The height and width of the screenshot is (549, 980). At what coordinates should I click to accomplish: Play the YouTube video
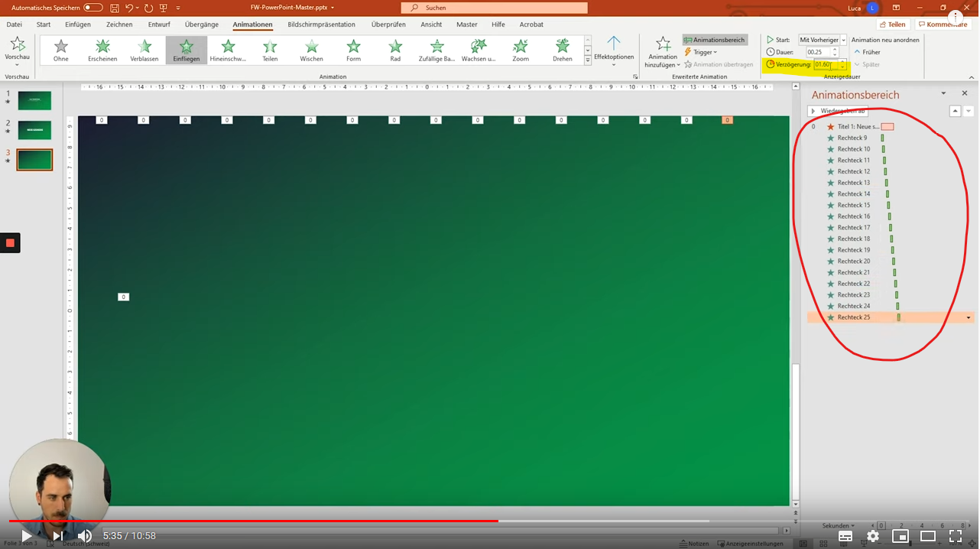click(27, 536)
